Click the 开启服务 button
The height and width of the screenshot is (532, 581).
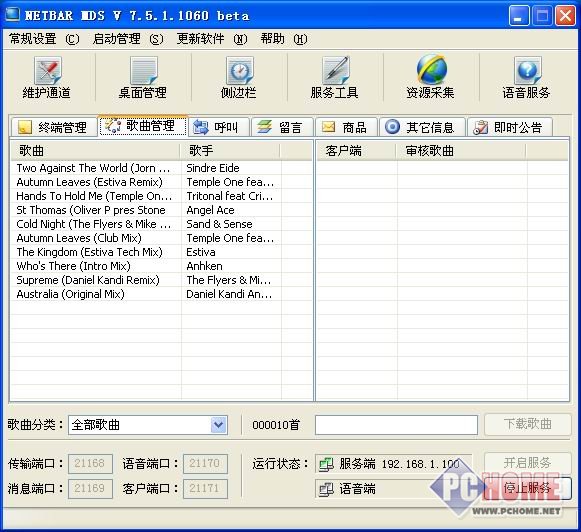(x=527, y=463)
